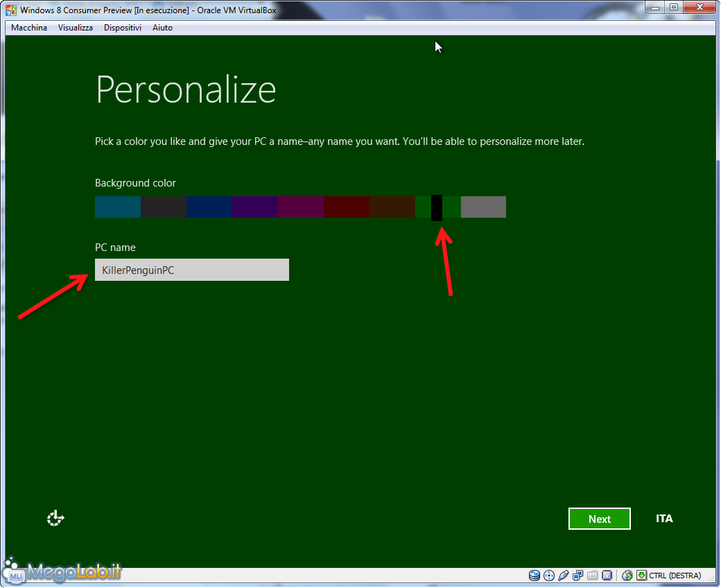
Task: Click the virtualization chip status icon
Action: tap(607, 576)
